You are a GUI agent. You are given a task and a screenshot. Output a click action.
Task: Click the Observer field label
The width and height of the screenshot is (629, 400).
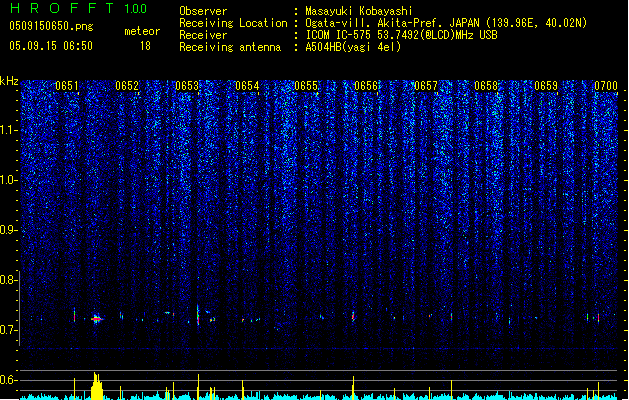click(x=203, y=11)
